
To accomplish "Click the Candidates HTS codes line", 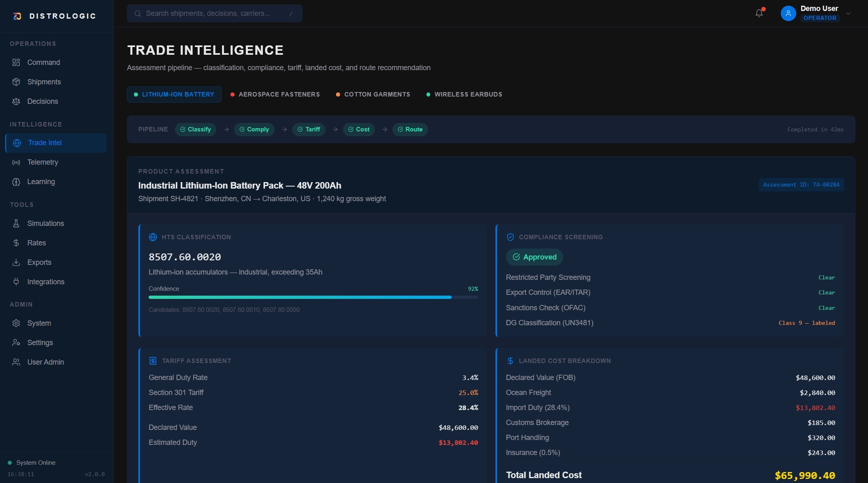I will pos(224,310).
